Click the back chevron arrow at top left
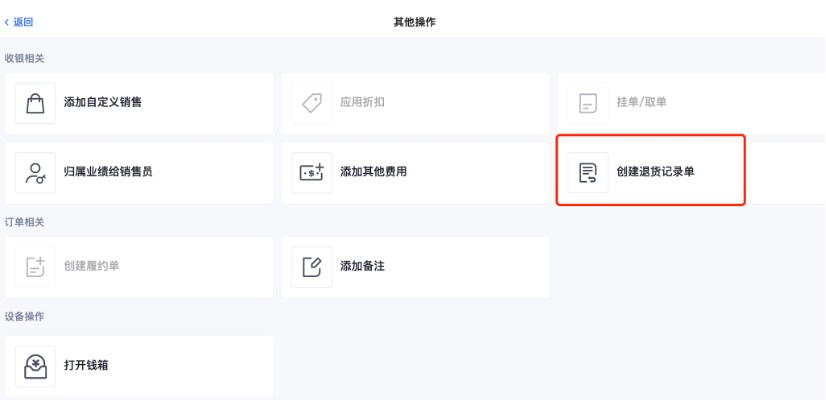 7,22
